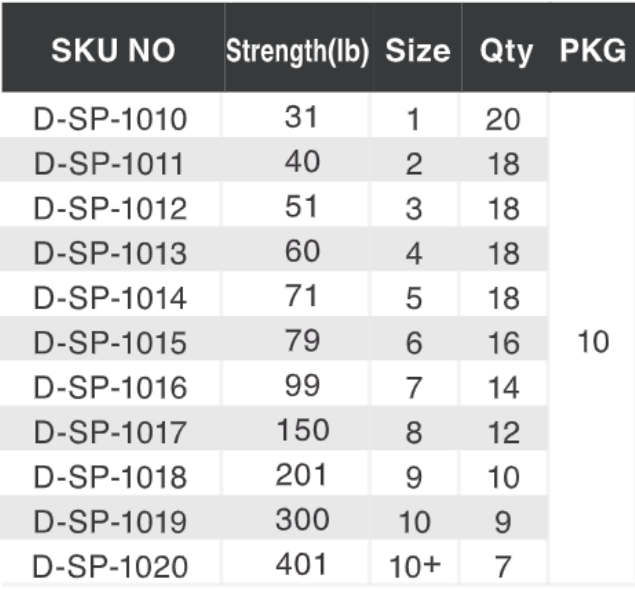Click the quantity value 20
Image resolution: width=635 pixels, height=590 pixels.
click(x=504, y=120)
